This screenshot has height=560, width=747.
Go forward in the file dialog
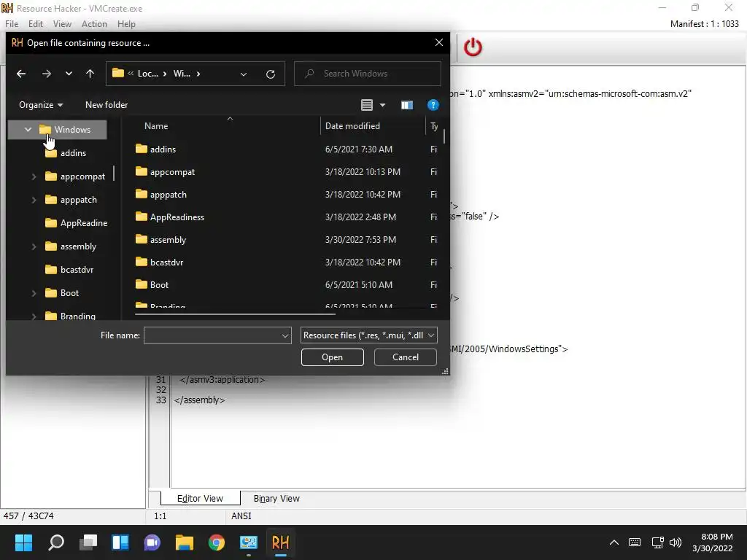[46, 74]
